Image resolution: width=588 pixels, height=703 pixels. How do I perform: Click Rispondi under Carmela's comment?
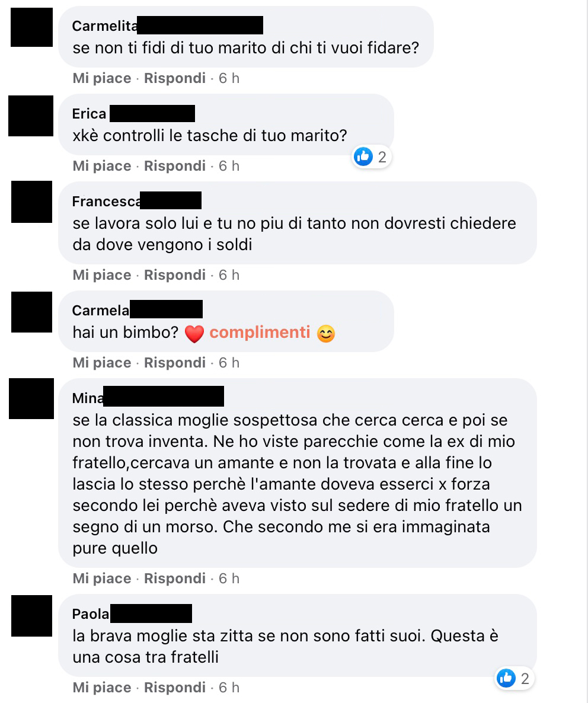pyautogui.click(x=175, y=363)
